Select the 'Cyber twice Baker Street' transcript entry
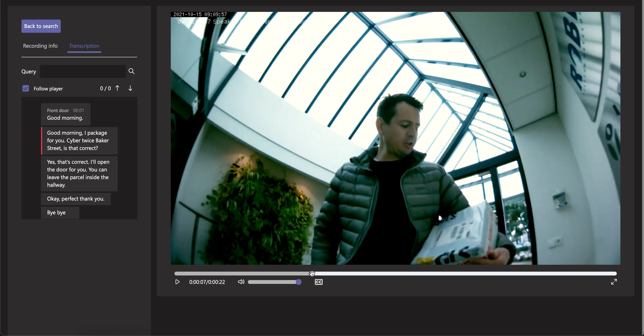This screenshot has height=336, width=644. pyautogui.click(x=79, y=141)
